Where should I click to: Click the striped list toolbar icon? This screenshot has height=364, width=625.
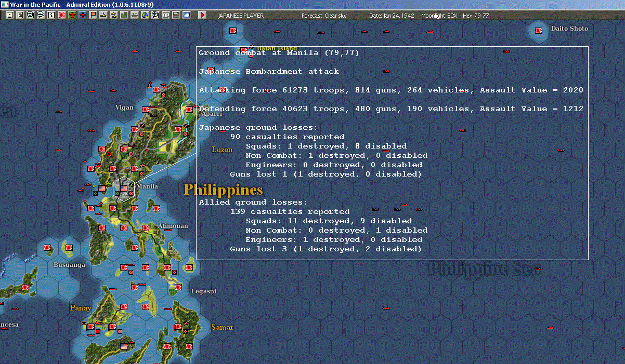click(x=176, y=15)
